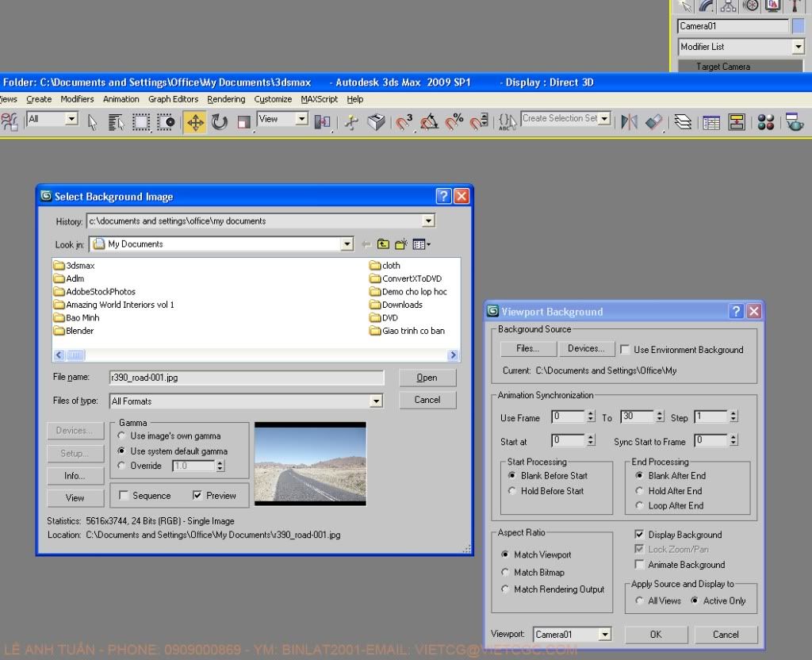Select Hold Before Start option
Viewport: 812px width, 660px height.
pyautogui.click(x=512, y=490)
